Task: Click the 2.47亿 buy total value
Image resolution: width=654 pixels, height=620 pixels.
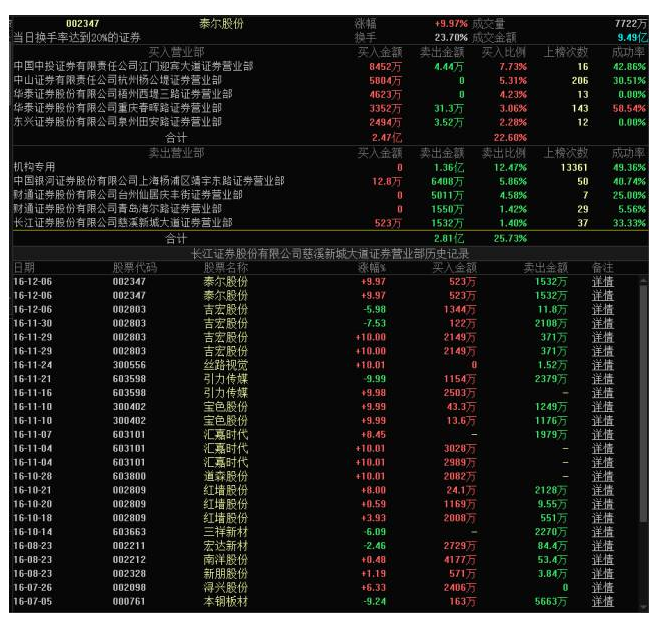Action: (387, 138)
